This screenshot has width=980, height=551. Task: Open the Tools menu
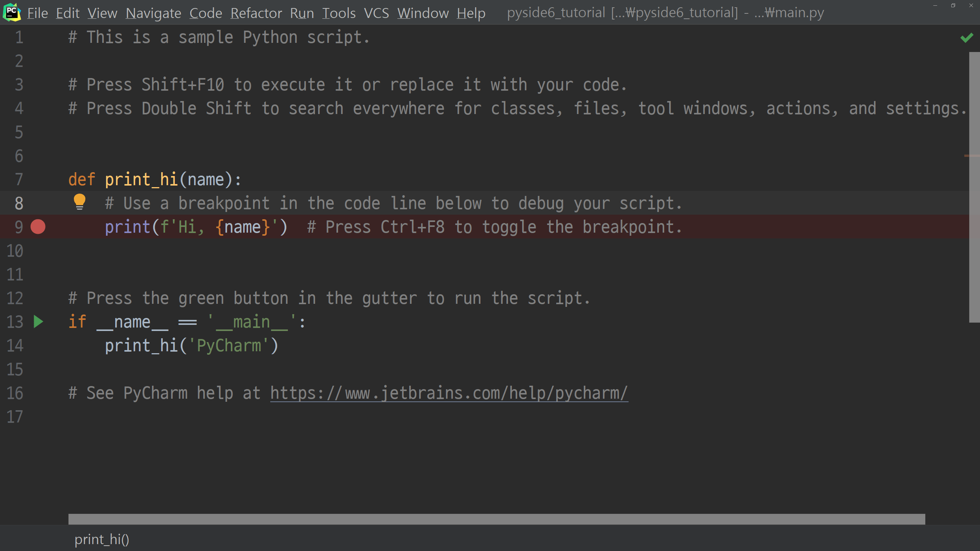click(x=339, y=13)
